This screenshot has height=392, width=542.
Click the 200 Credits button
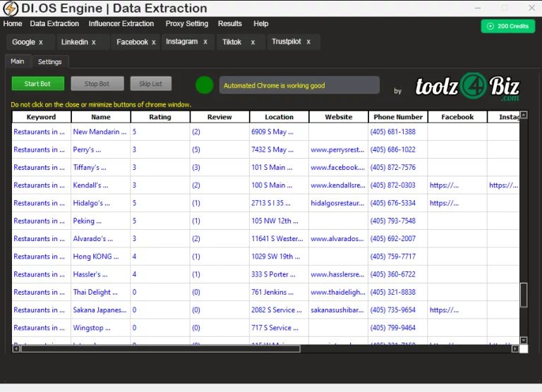click(508, 26)
